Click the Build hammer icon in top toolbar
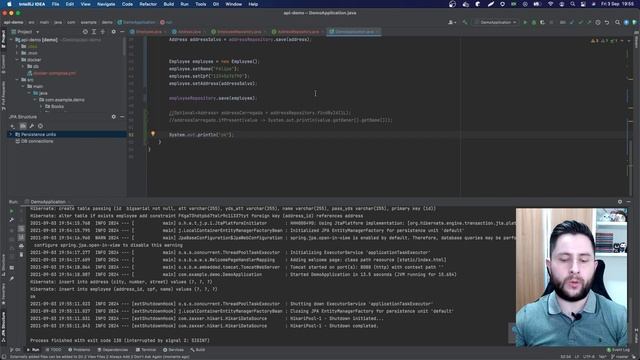Screen dimensions: 640x360 coord(465,22)
